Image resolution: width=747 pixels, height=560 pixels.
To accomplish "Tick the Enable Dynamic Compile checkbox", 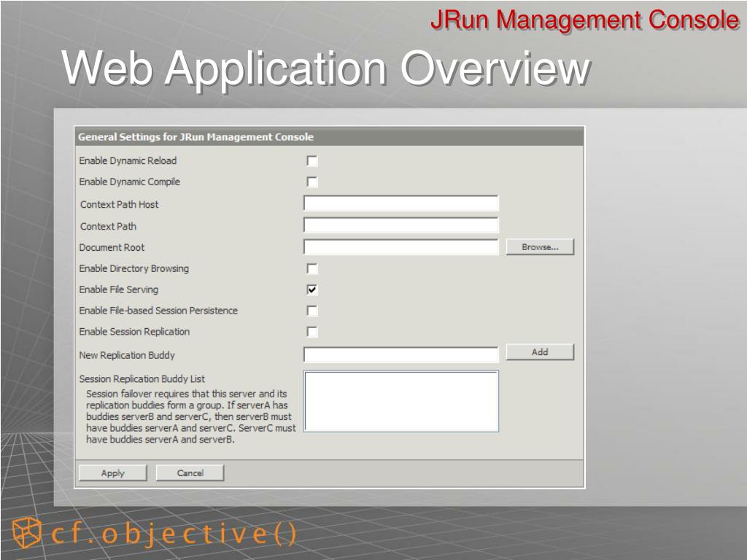I will [x=312, y=182].
